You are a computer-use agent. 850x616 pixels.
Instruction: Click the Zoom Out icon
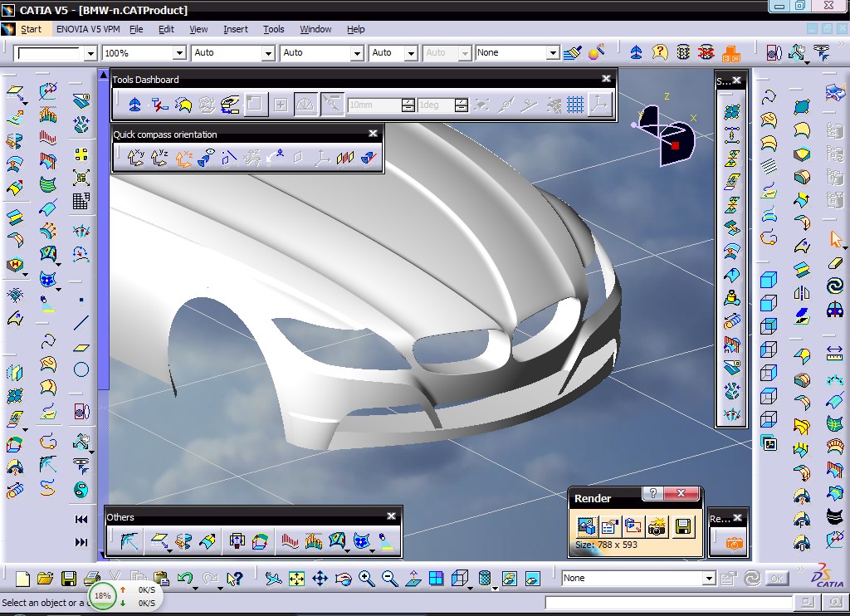pos(390,579)
